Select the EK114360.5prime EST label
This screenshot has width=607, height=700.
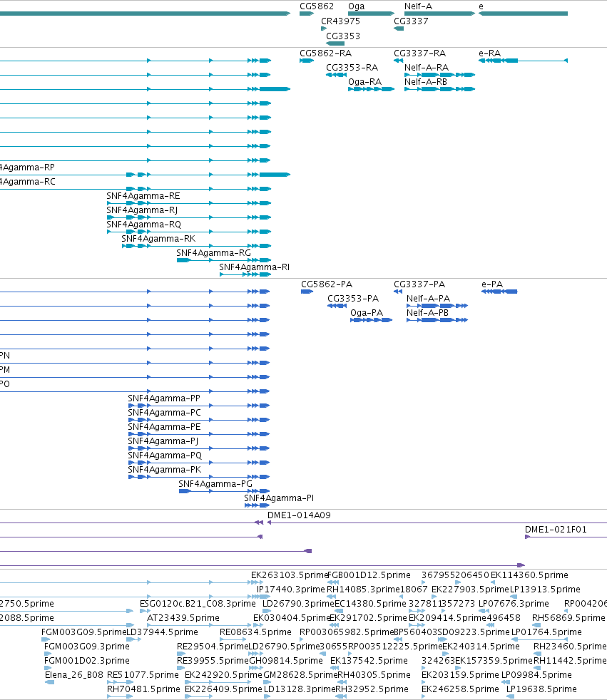point(529,575)
